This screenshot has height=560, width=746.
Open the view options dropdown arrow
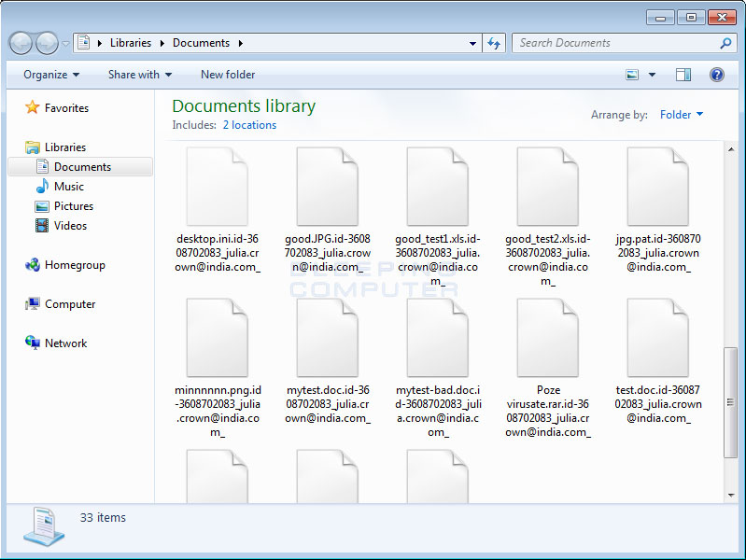click(x=653, y=75)
